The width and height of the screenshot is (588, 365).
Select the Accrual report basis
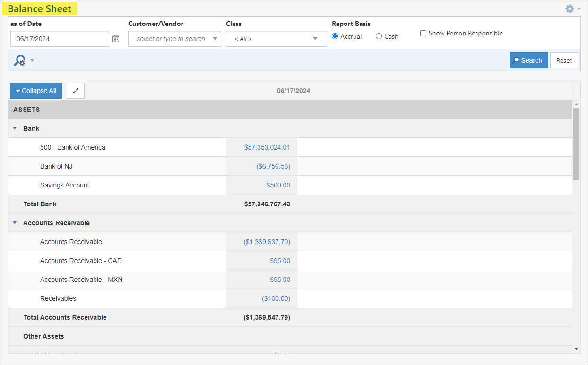(x=335, y=36)
